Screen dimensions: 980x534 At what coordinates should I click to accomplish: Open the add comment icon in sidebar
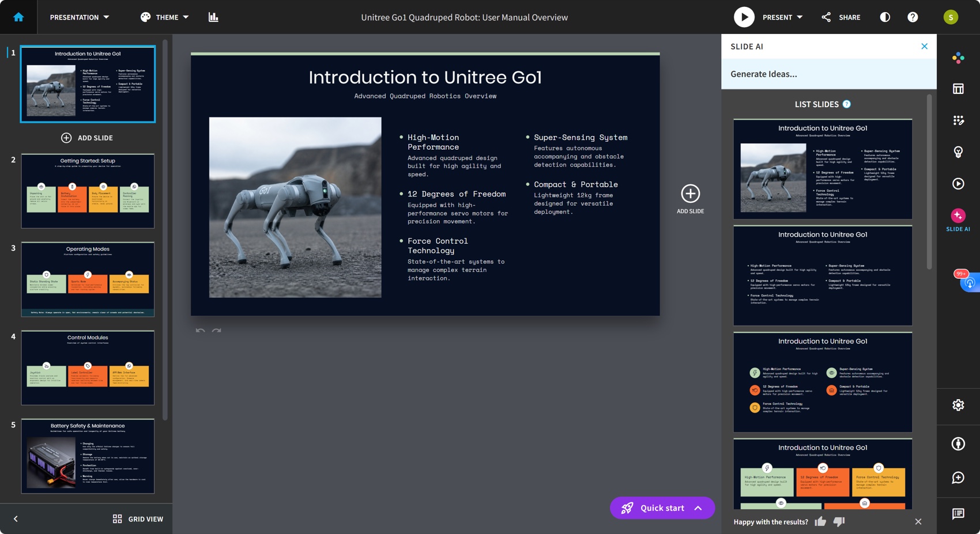pyautogui.click(x=958, y=478)
